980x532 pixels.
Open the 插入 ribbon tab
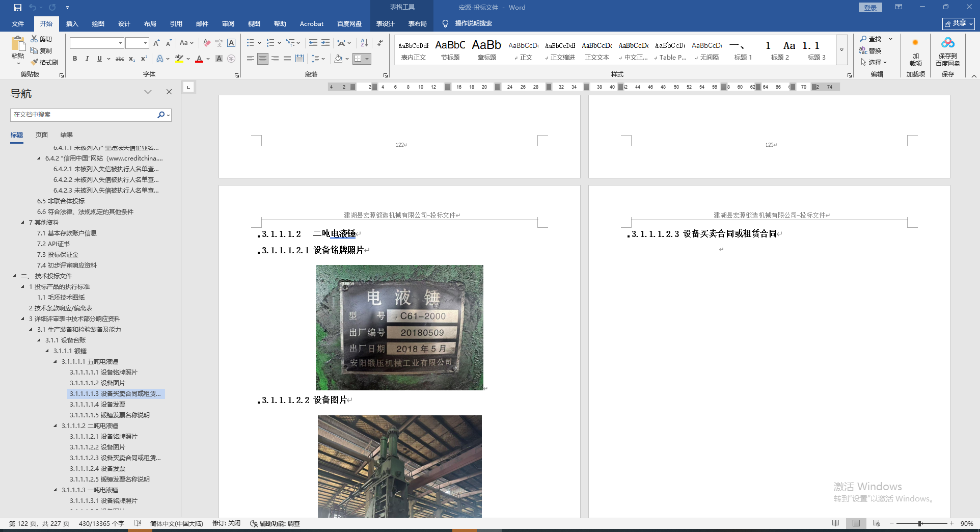click(x=72, y=23)
